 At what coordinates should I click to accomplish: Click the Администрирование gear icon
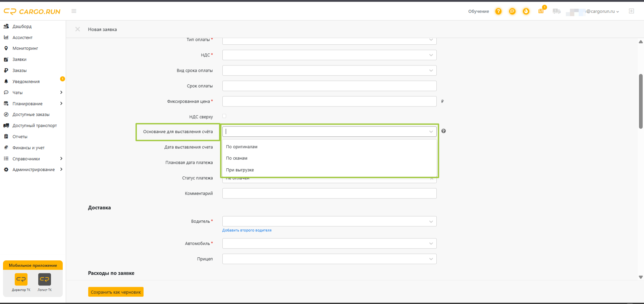click(x=6, y=170)
